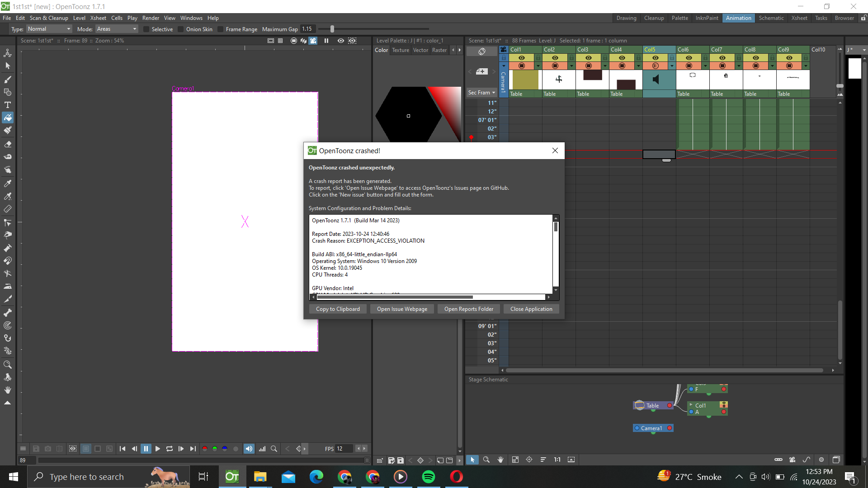The width and height of the screenshot is (868, 488).
Task: Toggle the Selective checkbox
Action: click(x=146, y=29)
